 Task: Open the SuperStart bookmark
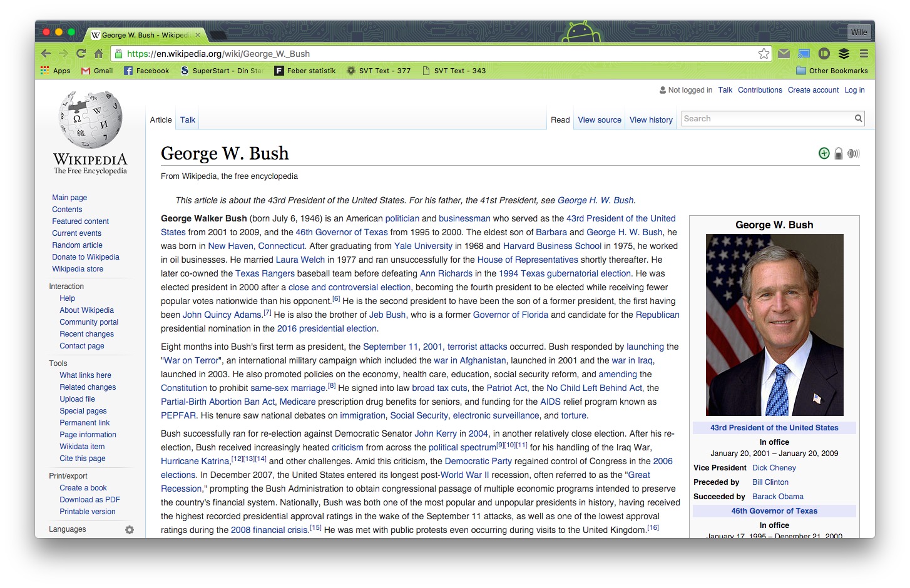[x=222, y=71]
